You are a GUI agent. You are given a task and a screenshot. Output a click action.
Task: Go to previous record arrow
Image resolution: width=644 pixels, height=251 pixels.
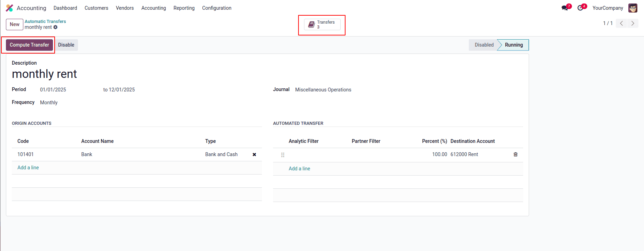pyautogui.click(x=621, y=23)
